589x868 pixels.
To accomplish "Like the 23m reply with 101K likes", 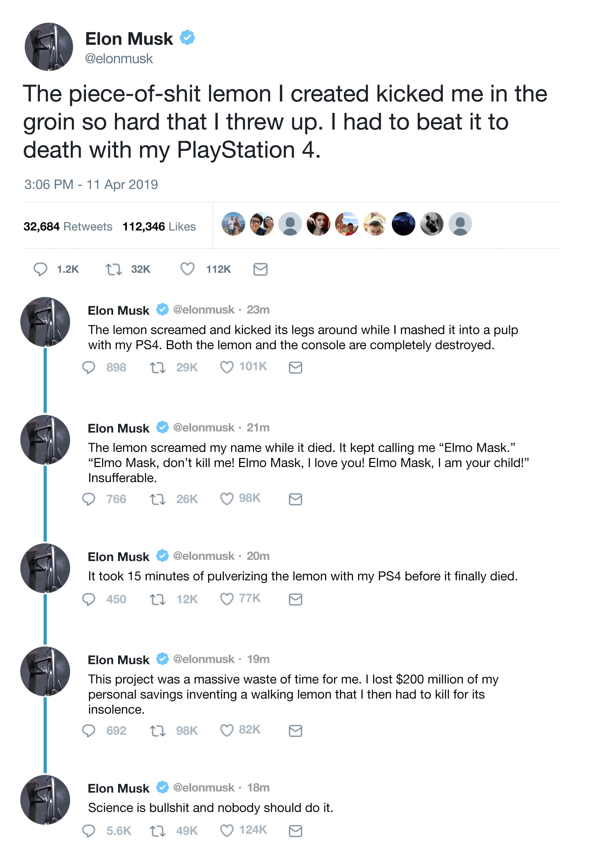I will point(226,367).
